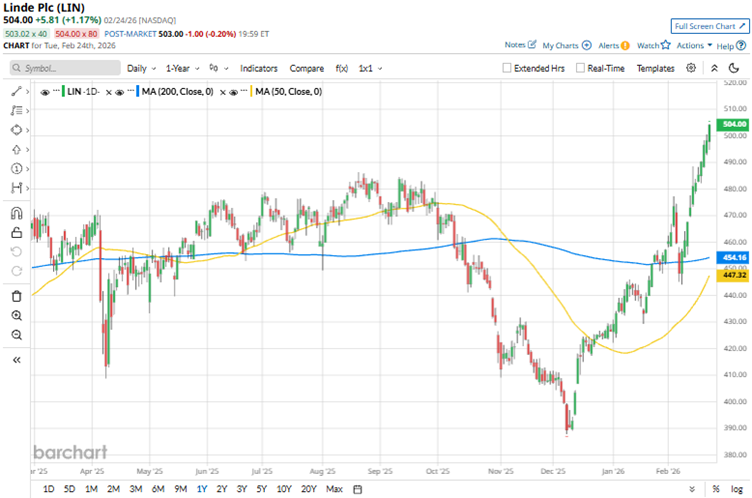Screen dimensions: 752x498
Task: Open the Actions dropdown menu
Action: [694, 45]
